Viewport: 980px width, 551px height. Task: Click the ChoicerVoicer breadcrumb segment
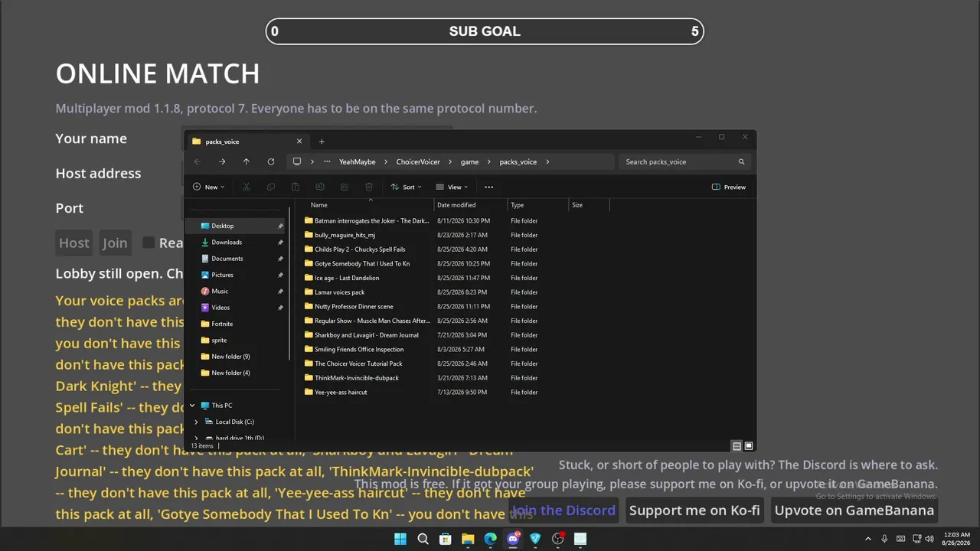418,161
